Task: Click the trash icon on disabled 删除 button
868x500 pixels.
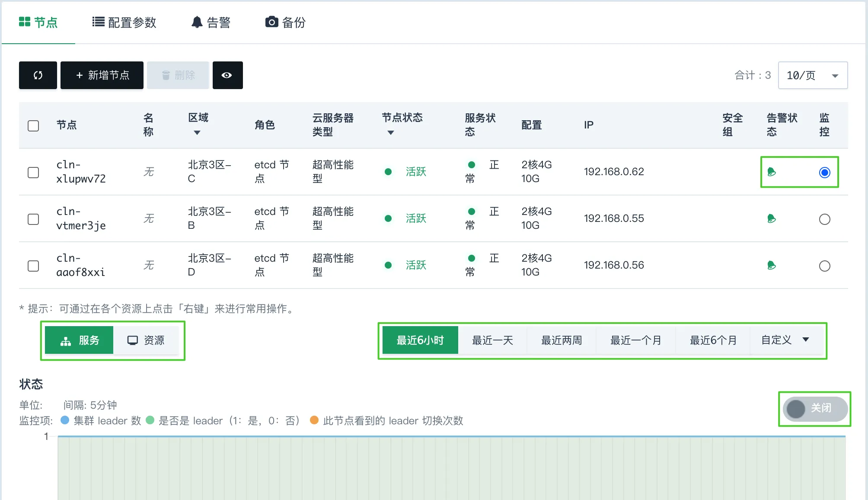Action: click(166, 76)
